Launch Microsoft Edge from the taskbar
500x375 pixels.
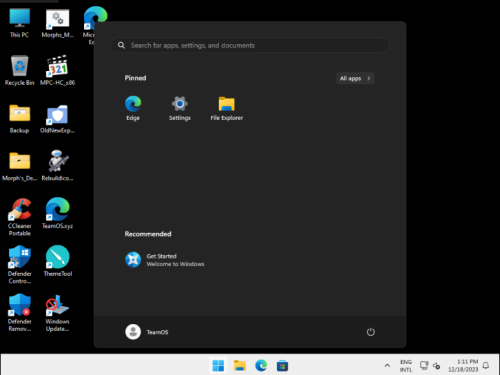click(261, 366)
